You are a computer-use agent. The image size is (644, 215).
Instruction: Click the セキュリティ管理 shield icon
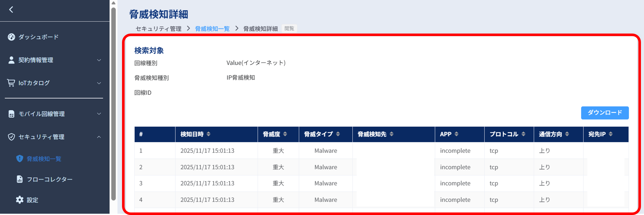point(11,137)
